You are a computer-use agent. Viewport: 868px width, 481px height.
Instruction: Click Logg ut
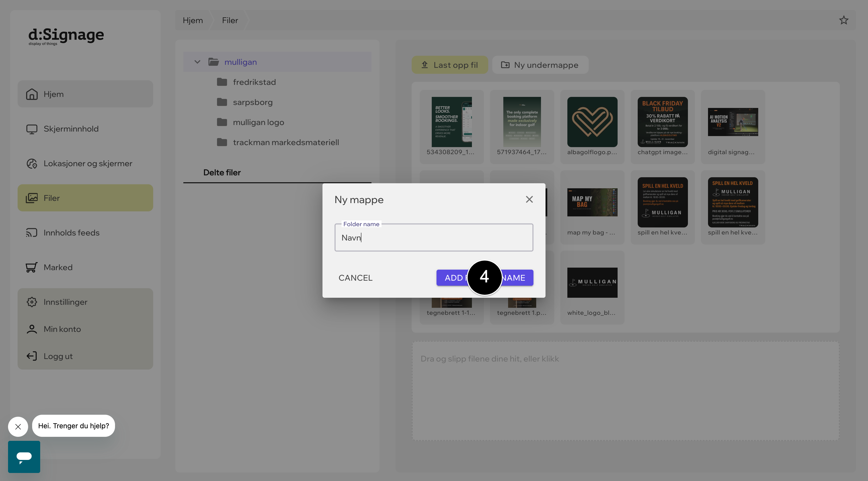tap(85, 356)
